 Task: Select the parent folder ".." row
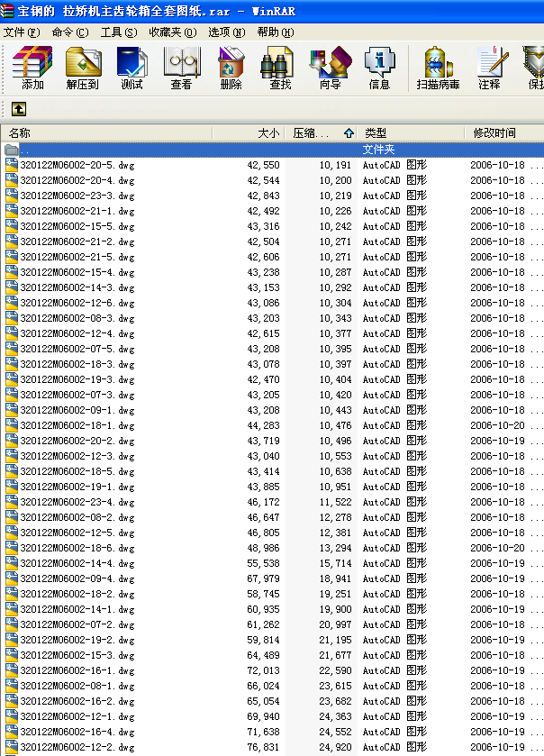tap(180, 150)
